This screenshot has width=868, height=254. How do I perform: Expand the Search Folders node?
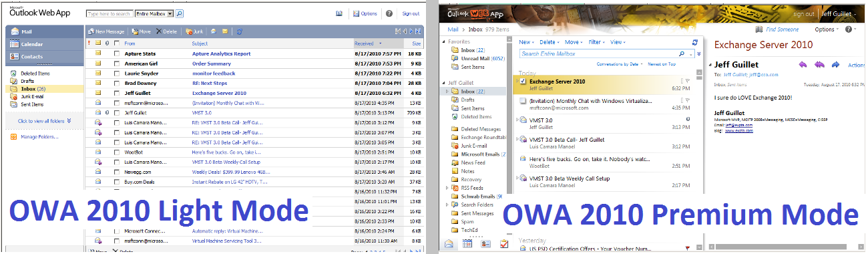[447, 205]
